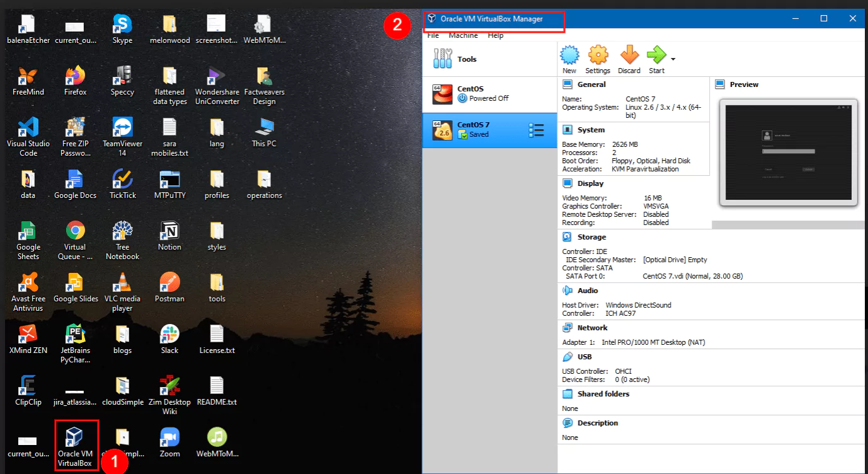The height and width of the screenshot is (474, 868).
Task: Open the Audio section settings link
Action: (x=588, y=291)
